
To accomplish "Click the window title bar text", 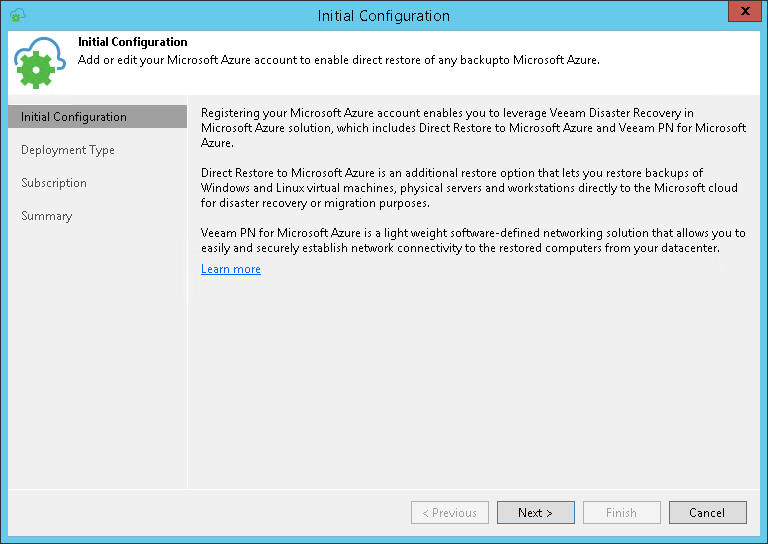I will [383, 15].
